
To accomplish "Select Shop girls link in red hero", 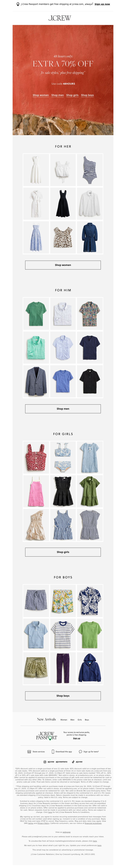I will click(x=72, y=95).
